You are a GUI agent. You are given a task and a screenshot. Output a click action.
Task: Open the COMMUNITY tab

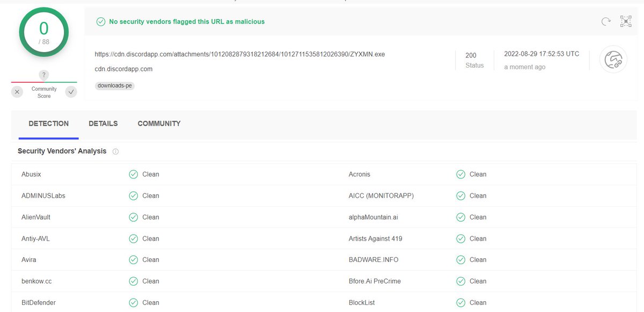159,124
